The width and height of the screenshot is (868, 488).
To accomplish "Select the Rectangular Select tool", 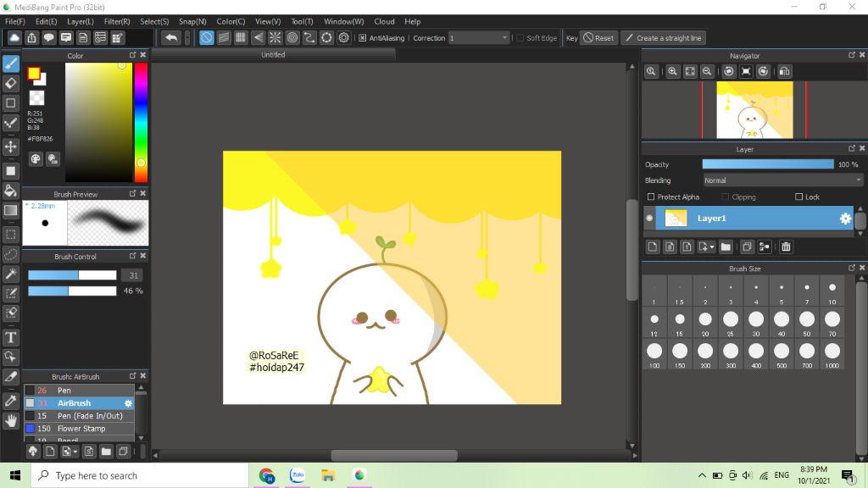I will (10, 235).
